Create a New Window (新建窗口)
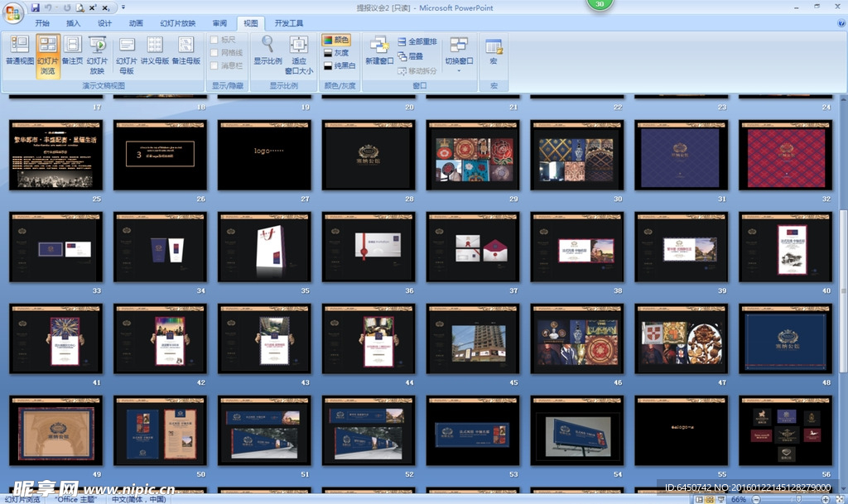This screenshot has width=848, height=504. [379, 51]
